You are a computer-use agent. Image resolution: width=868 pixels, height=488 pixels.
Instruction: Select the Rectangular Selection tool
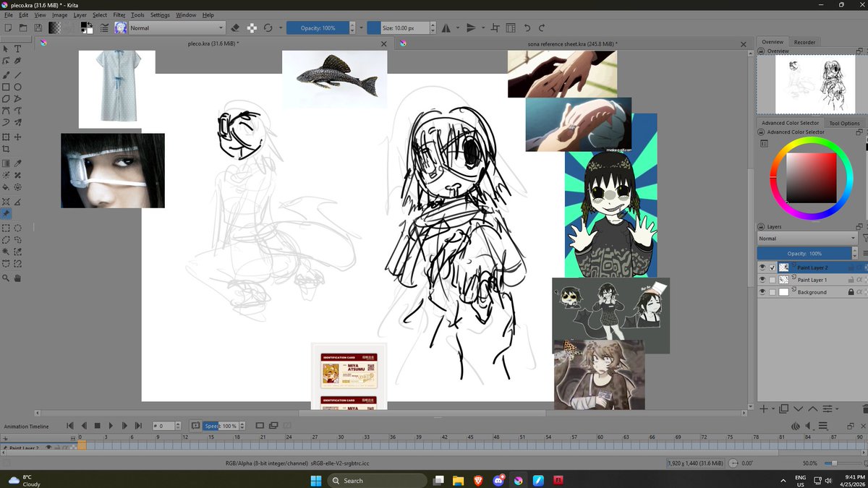tap(6, 227)
